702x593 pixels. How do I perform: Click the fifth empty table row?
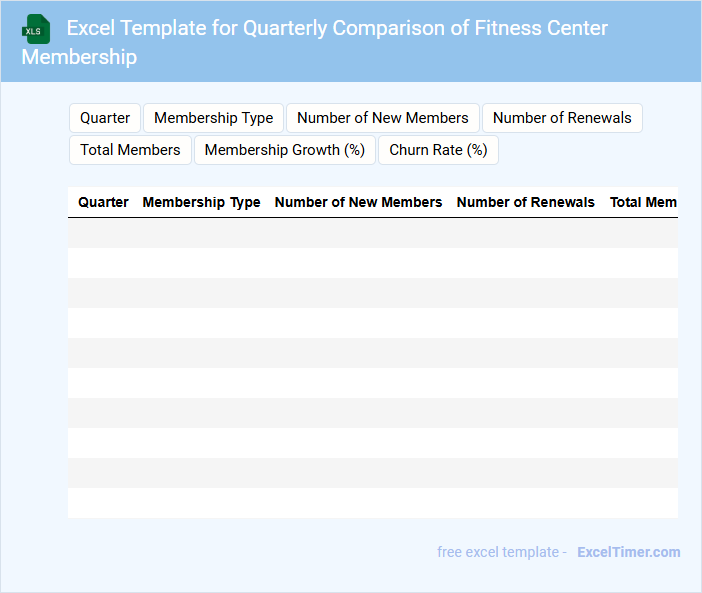coord(372,353)
